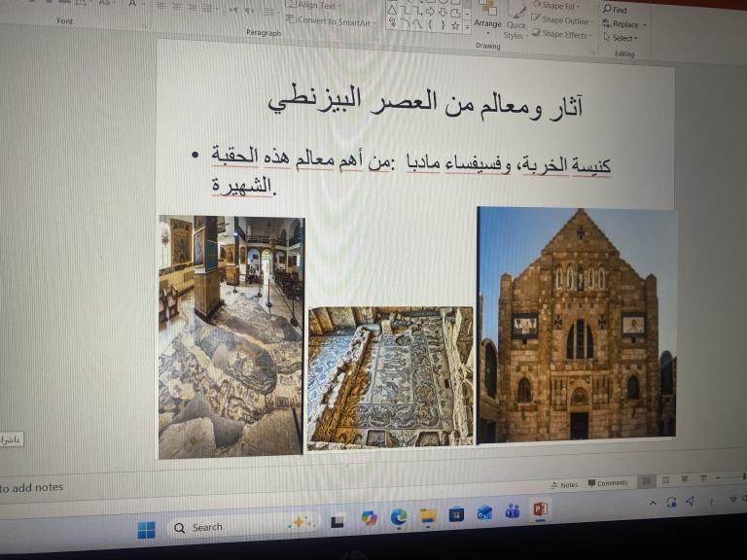
Task: Select the Madaba mosaic floor image
Action: [x=390, y=377]
